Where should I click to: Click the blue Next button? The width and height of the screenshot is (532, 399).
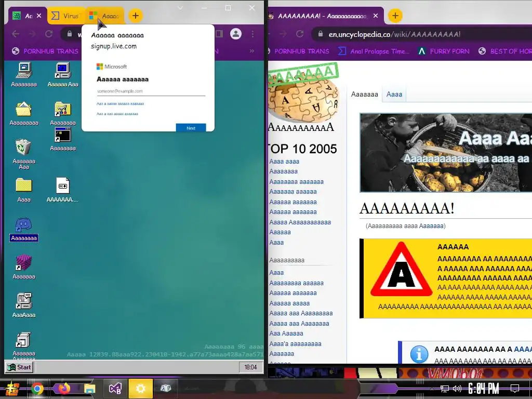click(x=191, y=128)
